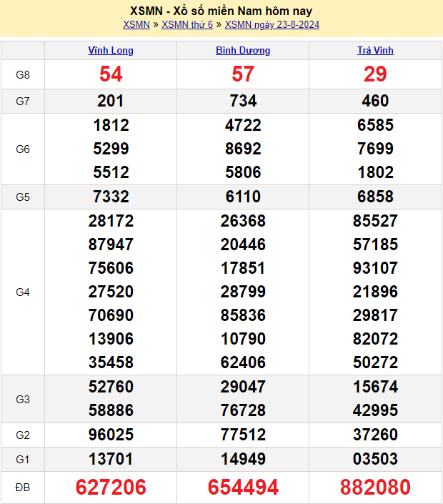Click G6 number 5806
This screenshot has width=443, height=504.
(243, 172)
